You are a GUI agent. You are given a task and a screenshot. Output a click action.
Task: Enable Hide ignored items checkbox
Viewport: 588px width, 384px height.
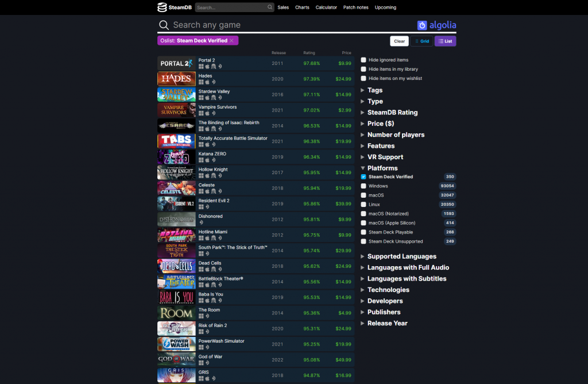point(363,60)
